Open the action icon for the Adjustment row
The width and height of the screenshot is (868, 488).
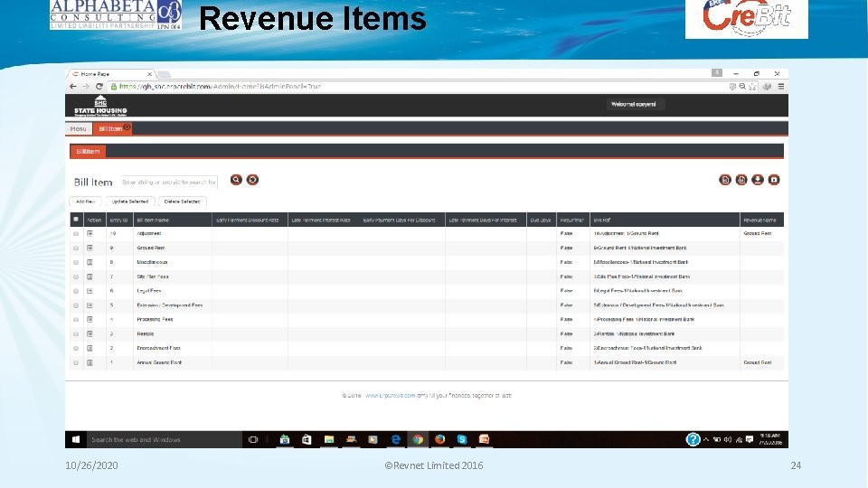point(90,233)
